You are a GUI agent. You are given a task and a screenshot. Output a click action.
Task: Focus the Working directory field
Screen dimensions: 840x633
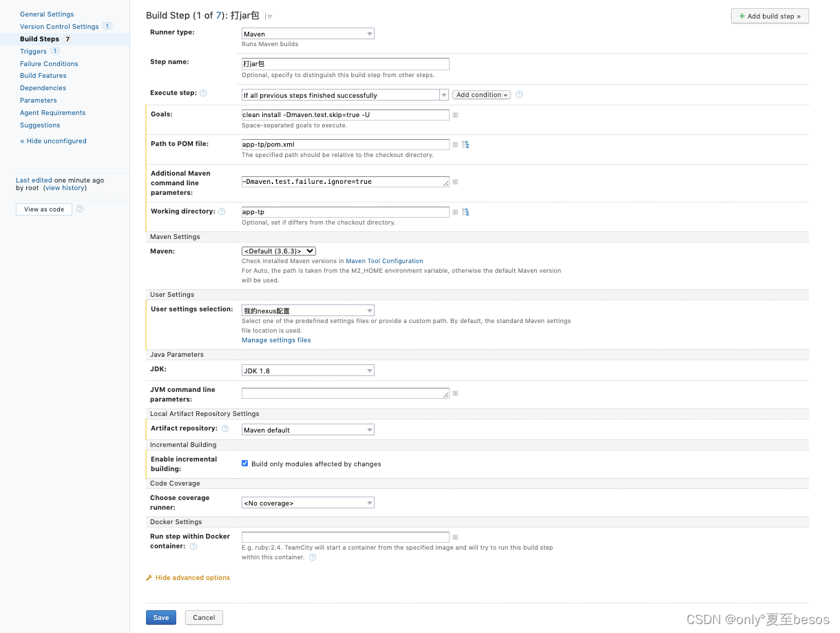(x=346, y=212)
